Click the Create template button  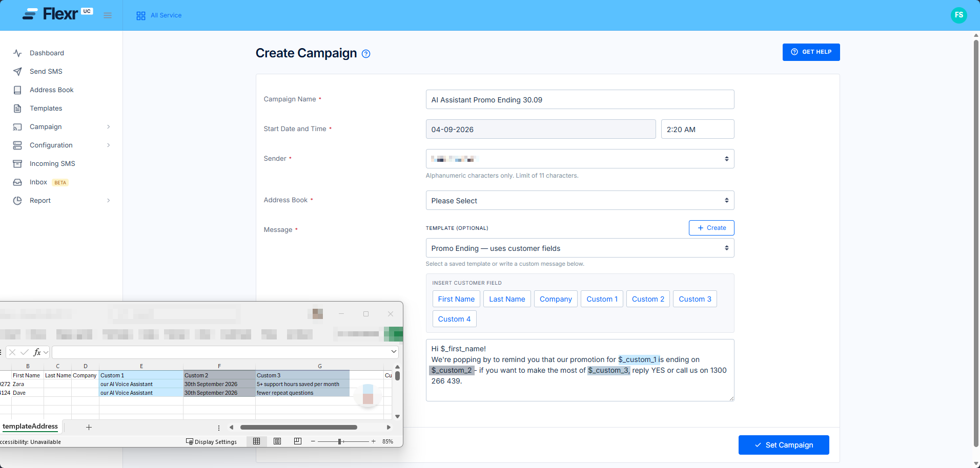(x=711, y=228)
